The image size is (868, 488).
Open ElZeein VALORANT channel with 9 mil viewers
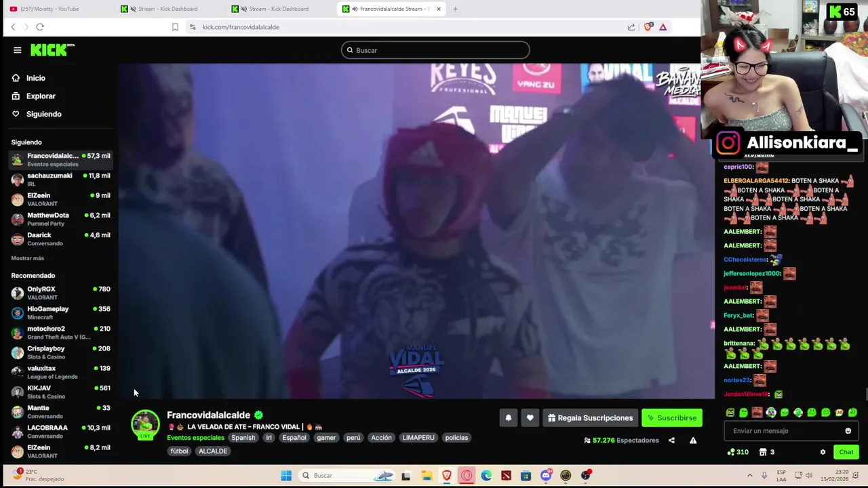coord(60,199)
